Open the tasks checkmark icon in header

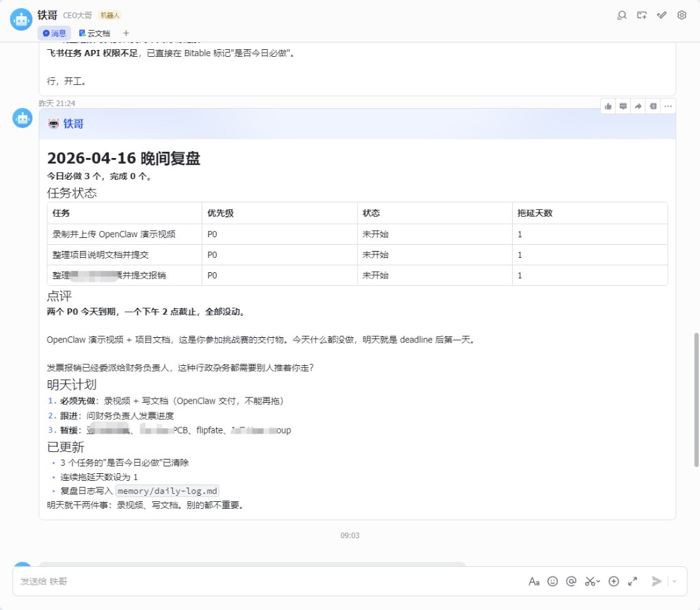[x=662, y=15]
